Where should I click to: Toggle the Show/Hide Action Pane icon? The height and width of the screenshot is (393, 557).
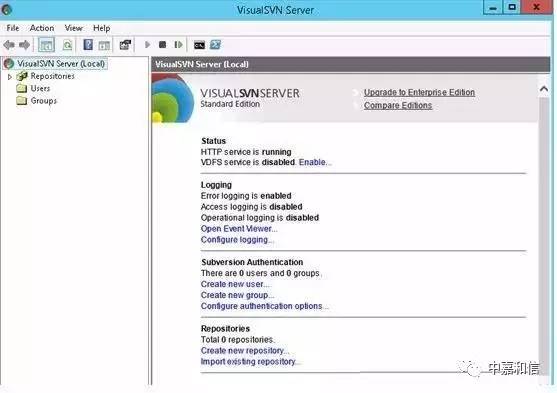pos(104,45)
